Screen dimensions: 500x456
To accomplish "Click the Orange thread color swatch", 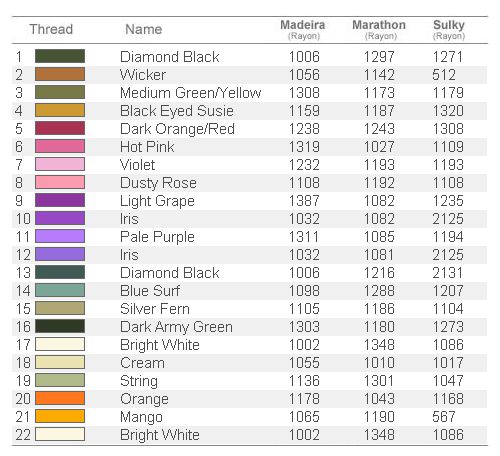I will [x=60, y=398].
